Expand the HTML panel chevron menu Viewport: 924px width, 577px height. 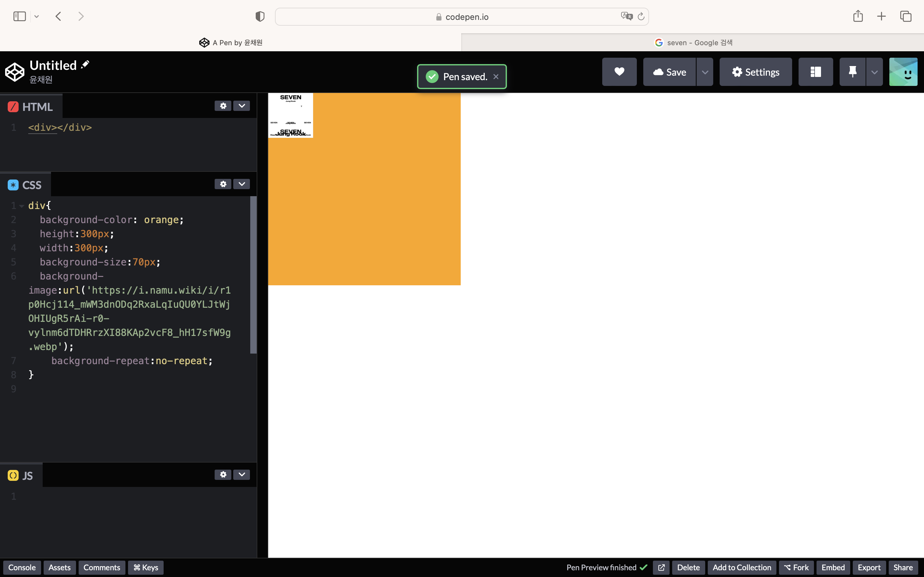[x=242, y=106]
